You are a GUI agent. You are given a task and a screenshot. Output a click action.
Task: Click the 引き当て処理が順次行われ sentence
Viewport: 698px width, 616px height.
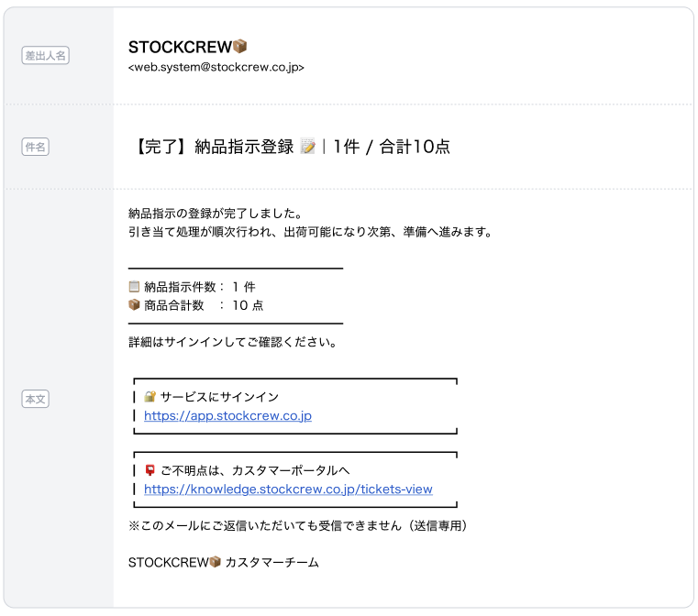310,232
